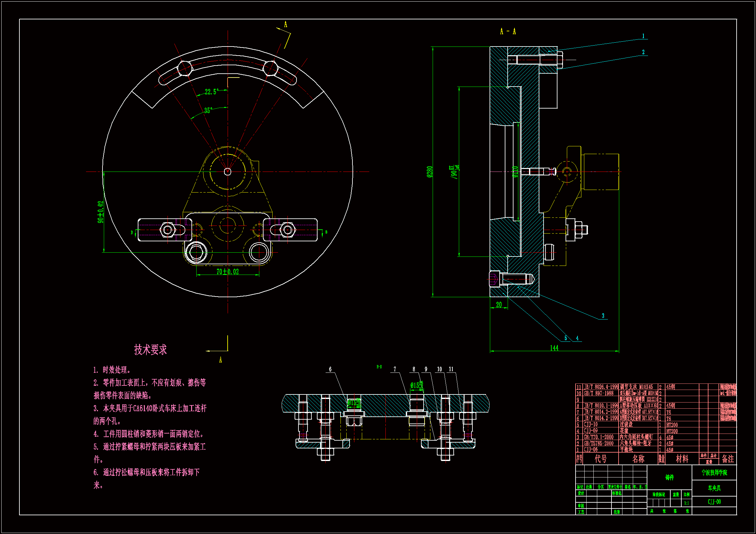Viewport: 756px width, 534px height.
Task: Select the Ø280 diameter dimension
Action: pos(430,172)
